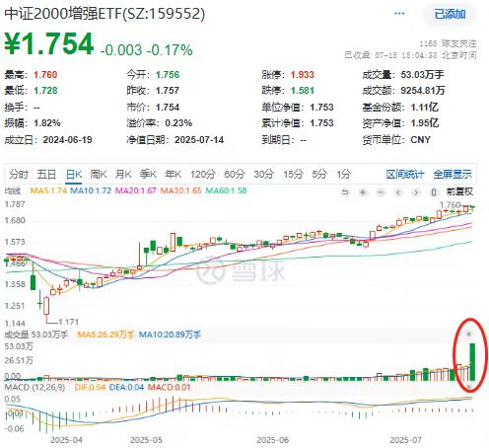Open the three-dot more options menu

[399, 14]
